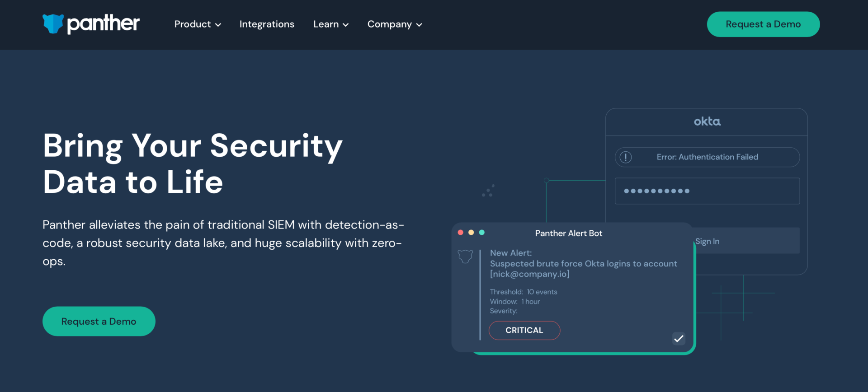This screenshot has width=868, height=392.
Task: Click the red dot in alert window
Action: pos(460,233)
